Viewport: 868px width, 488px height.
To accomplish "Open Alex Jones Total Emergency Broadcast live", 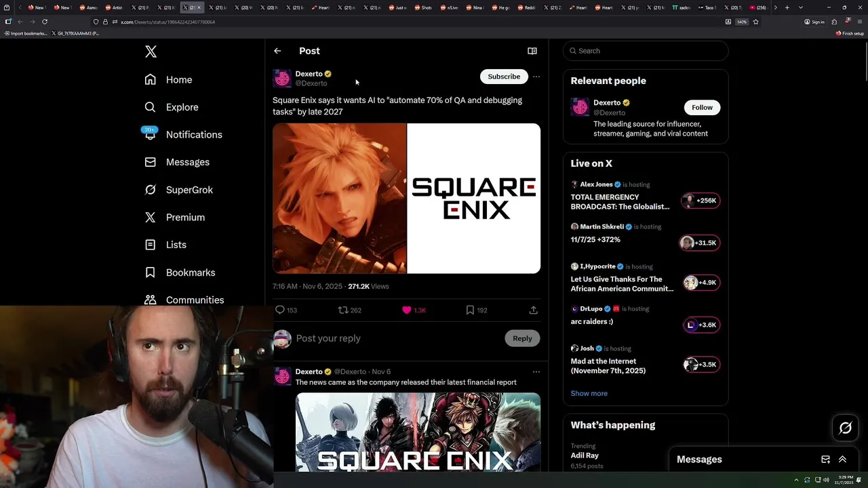I will (x=644, y=196).
